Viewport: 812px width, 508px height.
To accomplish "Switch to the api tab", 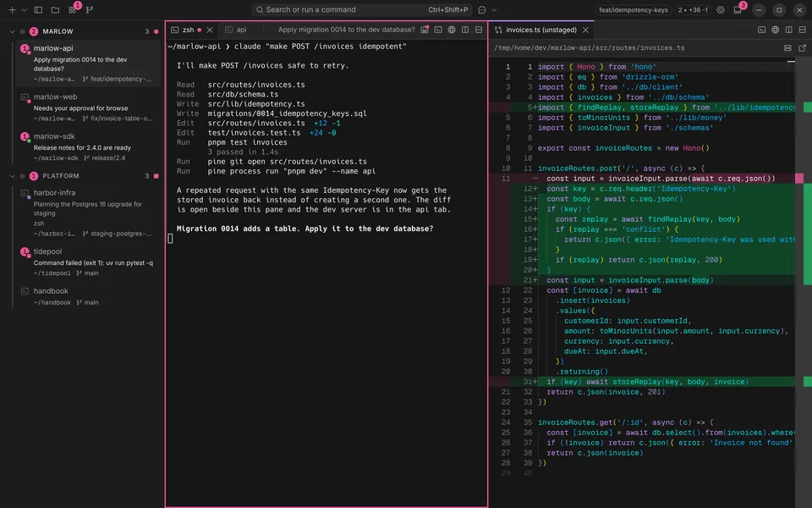I will point(242,30).
